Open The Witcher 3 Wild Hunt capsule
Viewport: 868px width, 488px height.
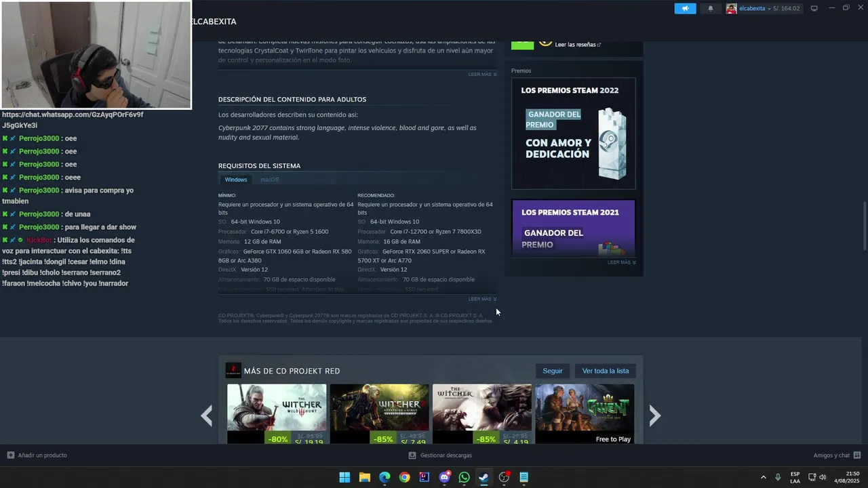277,414
